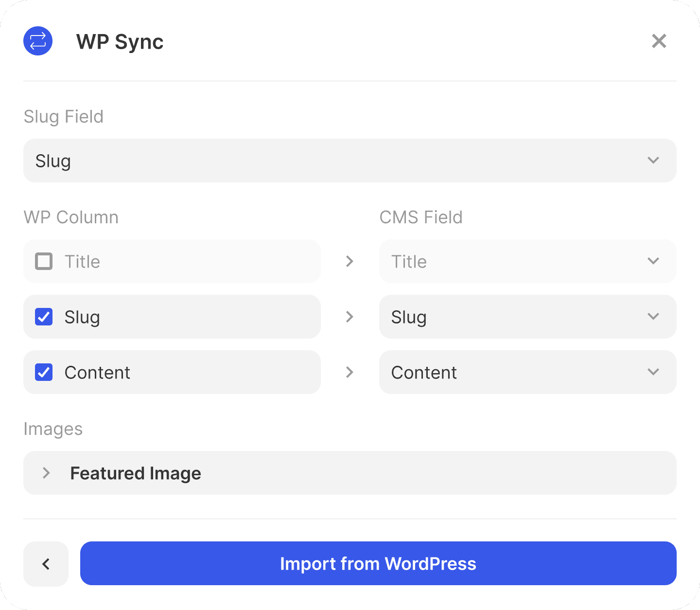Click Import from WordPress button
The height and width of the screenshot is (610, 700).
click(x=378, y=563)
